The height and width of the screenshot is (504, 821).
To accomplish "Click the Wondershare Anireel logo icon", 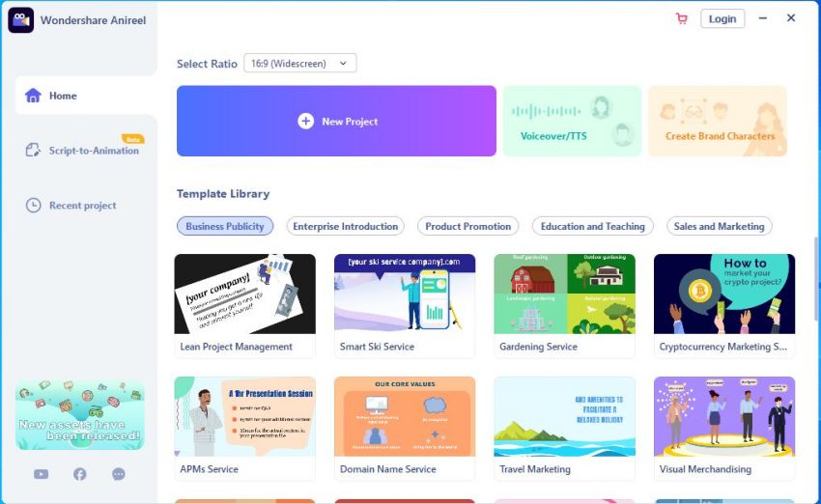I will click(21, 20).
